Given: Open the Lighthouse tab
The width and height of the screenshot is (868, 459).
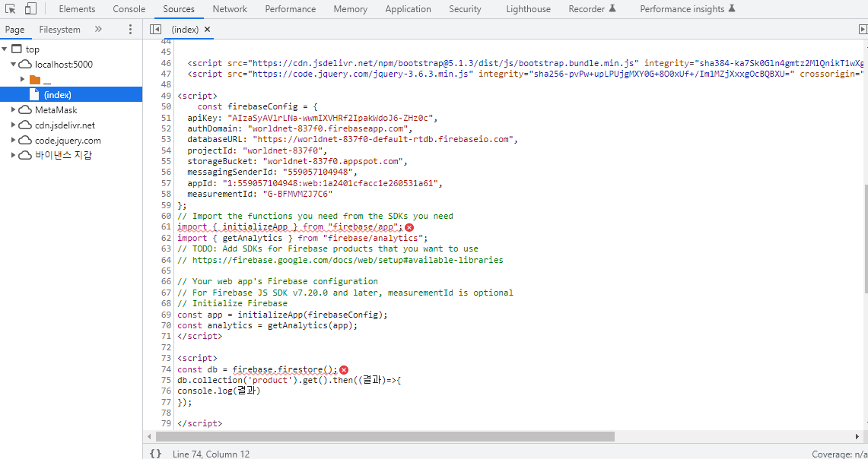Looking at the screenshot, I should point(528,9).
